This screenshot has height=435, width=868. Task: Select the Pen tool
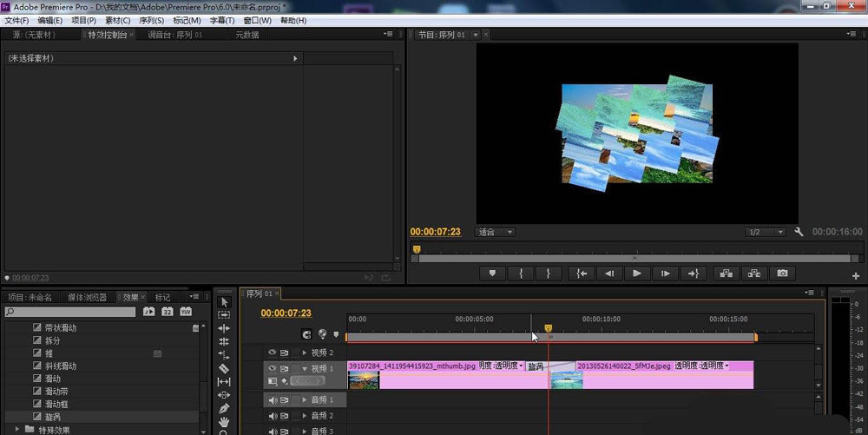(224, 408)
